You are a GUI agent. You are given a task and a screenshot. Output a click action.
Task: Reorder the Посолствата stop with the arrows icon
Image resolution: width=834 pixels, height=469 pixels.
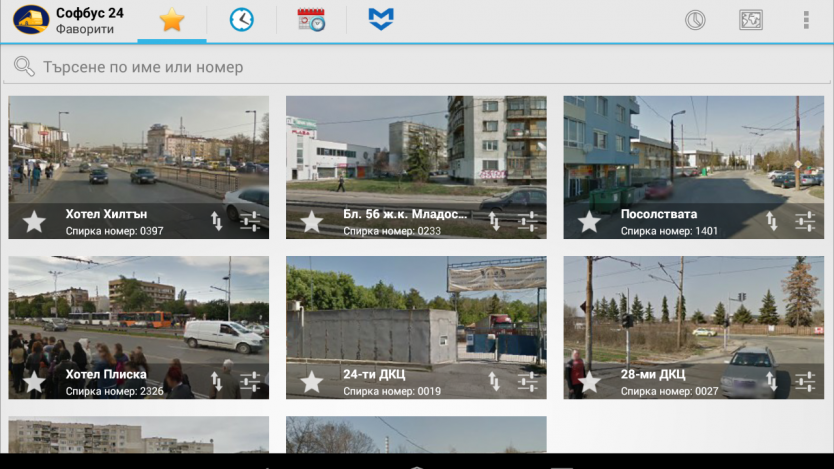tap(772, 221)
